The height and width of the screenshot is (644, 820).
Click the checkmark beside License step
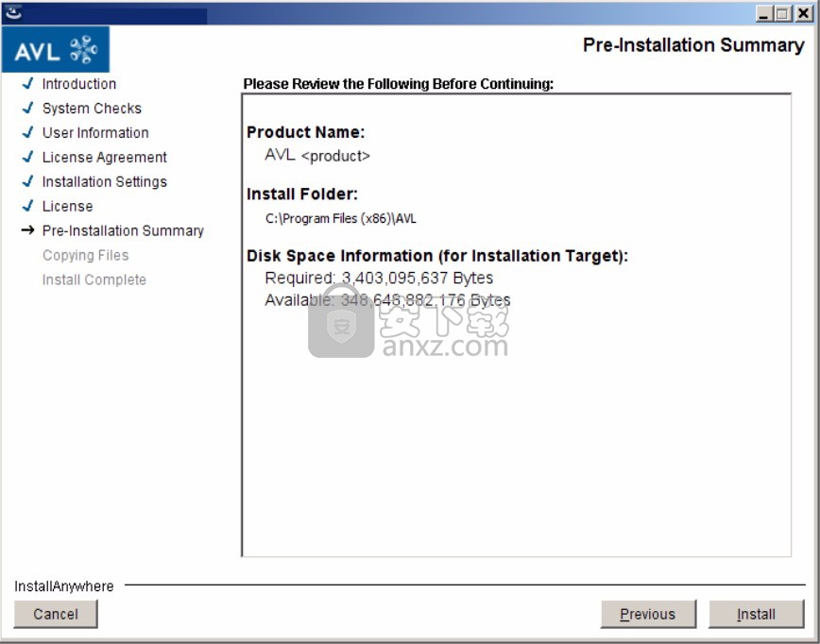point(28,206)
